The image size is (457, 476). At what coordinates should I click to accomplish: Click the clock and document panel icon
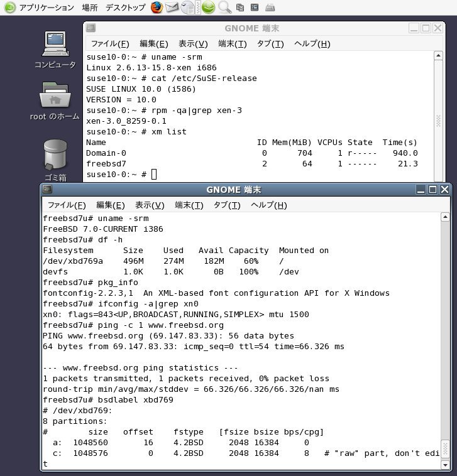click(x=188, y=8)
